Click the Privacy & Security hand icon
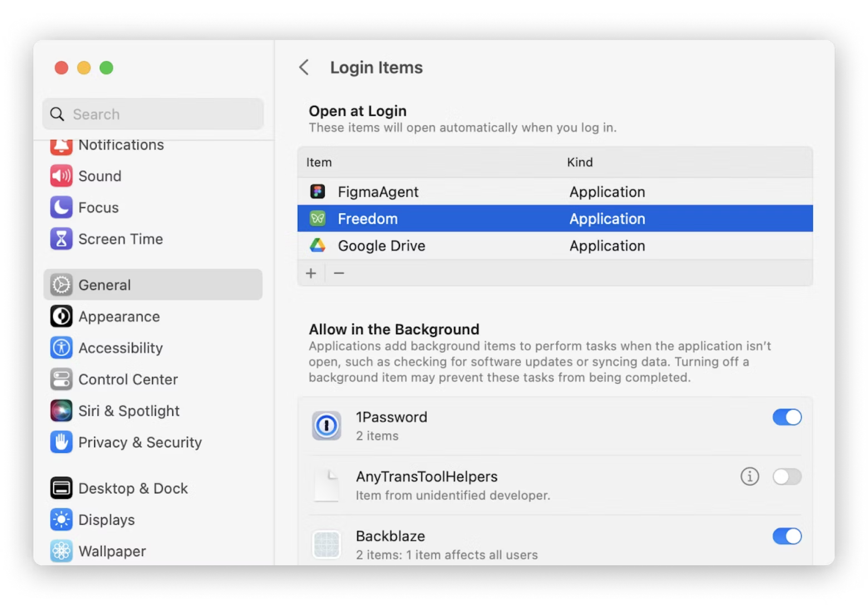 point(61,442)
